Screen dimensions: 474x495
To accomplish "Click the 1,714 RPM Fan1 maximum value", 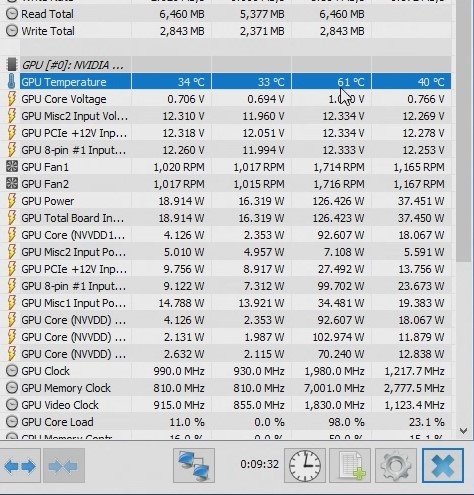I will (339, 167).
